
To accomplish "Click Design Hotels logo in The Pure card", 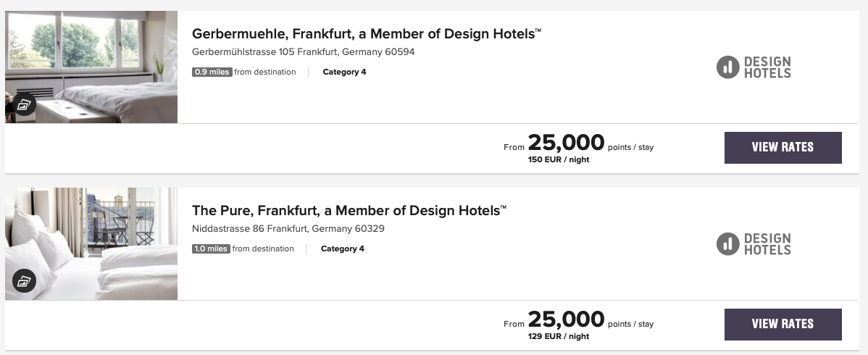I will click(754, 244).
